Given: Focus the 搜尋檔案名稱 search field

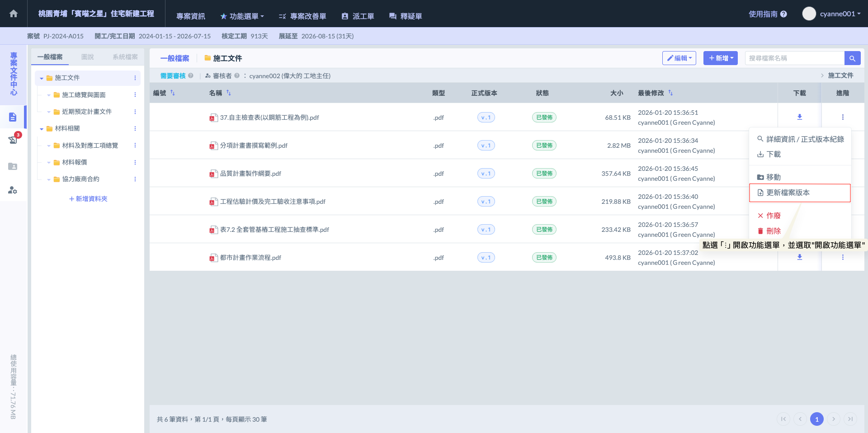Looking at the screenshot, I should 794,58.
